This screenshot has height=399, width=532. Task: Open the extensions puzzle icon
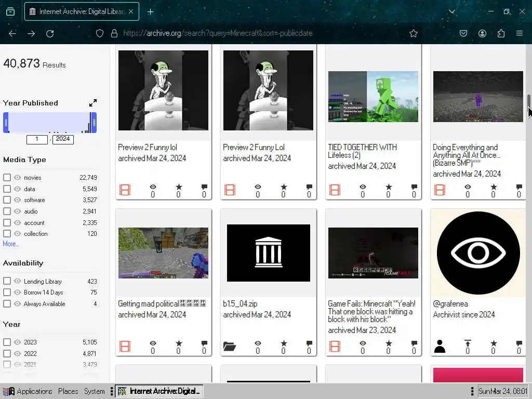tap(501, 33)
